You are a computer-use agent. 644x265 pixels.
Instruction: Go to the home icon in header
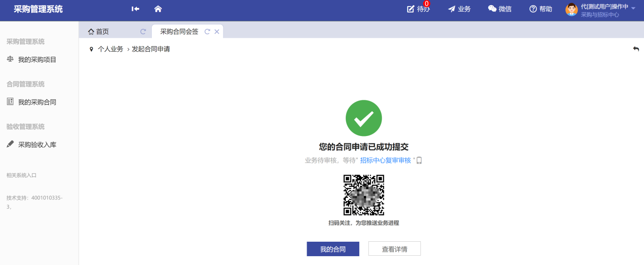(x=158, y=9)
